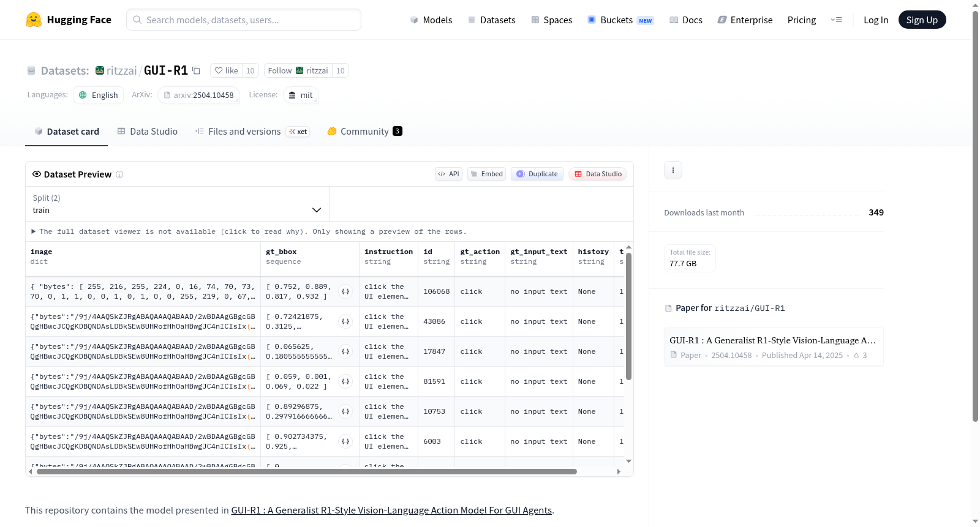Switch to the Data Studio tab

(147, 131)
